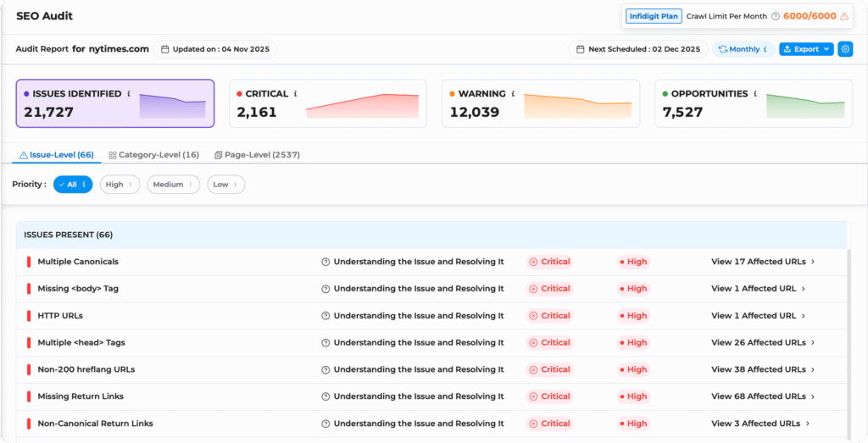Click the settings gear icon beside Export

(845, 49)
